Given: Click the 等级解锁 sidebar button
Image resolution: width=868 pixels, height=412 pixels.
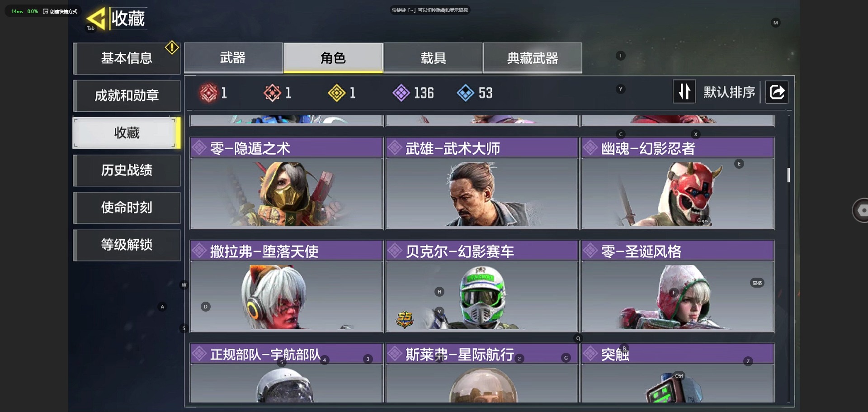Looking at the screenshot, I should pos(127,245).
